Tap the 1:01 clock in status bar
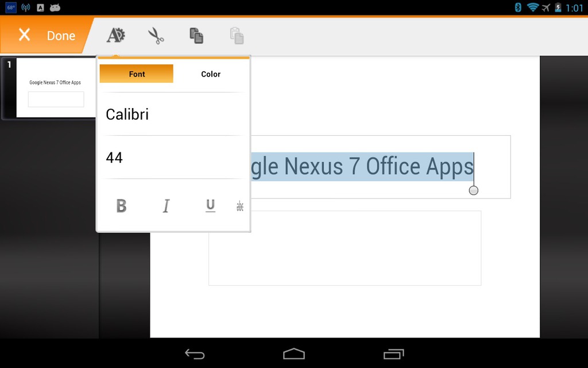Screen dimensions: 588x368 tap(574, 8)
